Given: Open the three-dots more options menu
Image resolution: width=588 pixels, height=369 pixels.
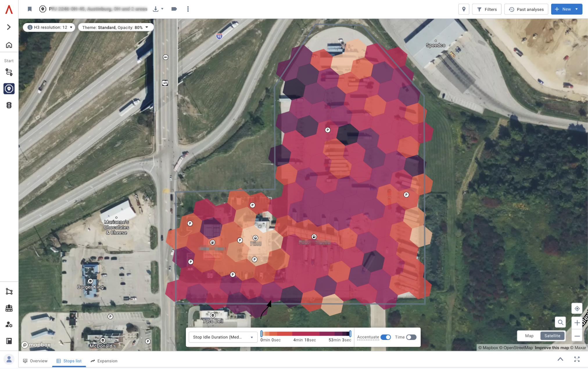Looking at the screenshot, I should [x=188, y=9].
